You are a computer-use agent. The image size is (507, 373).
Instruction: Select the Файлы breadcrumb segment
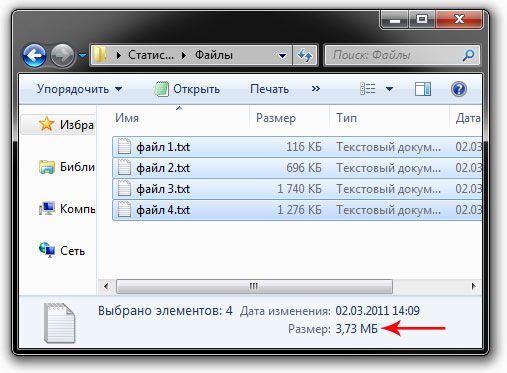pyautogui.click(x=214, y=55)
